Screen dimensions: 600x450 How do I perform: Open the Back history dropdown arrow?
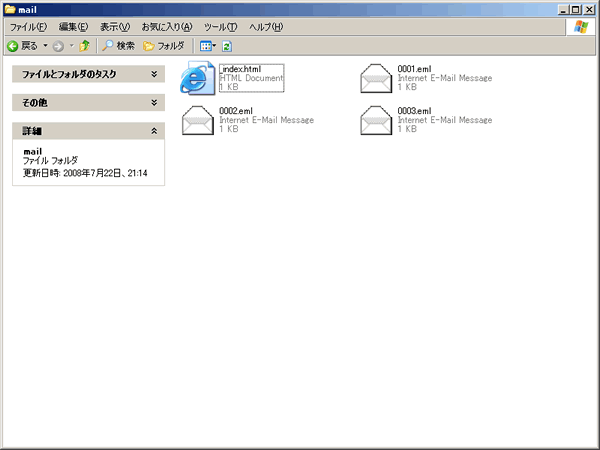tap(45, 46)
